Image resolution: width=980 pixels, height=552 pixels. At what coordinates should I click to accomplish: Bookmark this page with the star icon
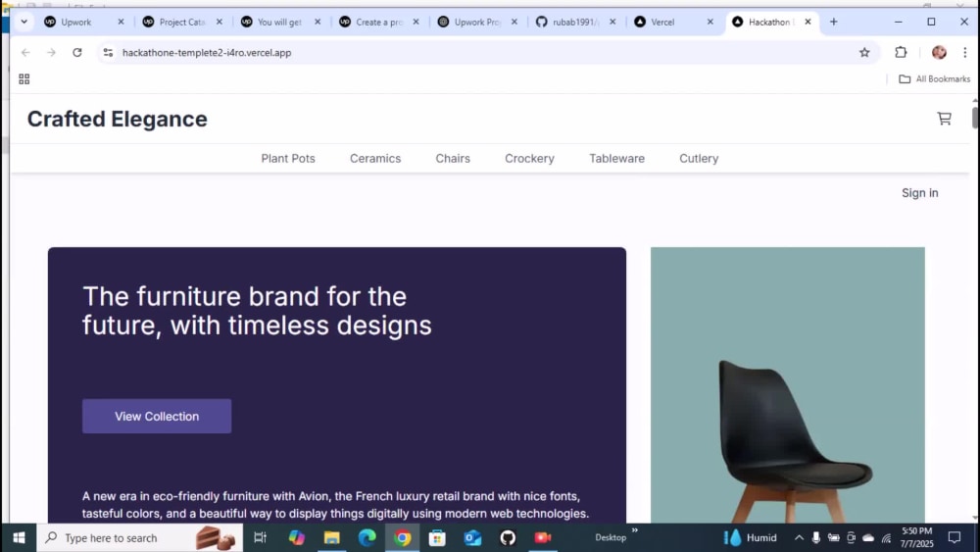pyautogui.click(x=864, y=53)
